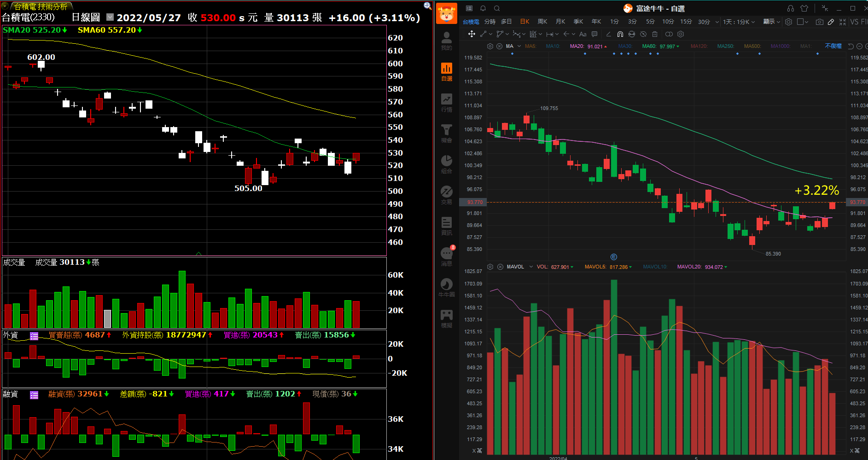Viewport: 868px width, 460px height.
Task: Select the crosshair move cursor tool
Action: pyautogui.click(x=472, y=34)
